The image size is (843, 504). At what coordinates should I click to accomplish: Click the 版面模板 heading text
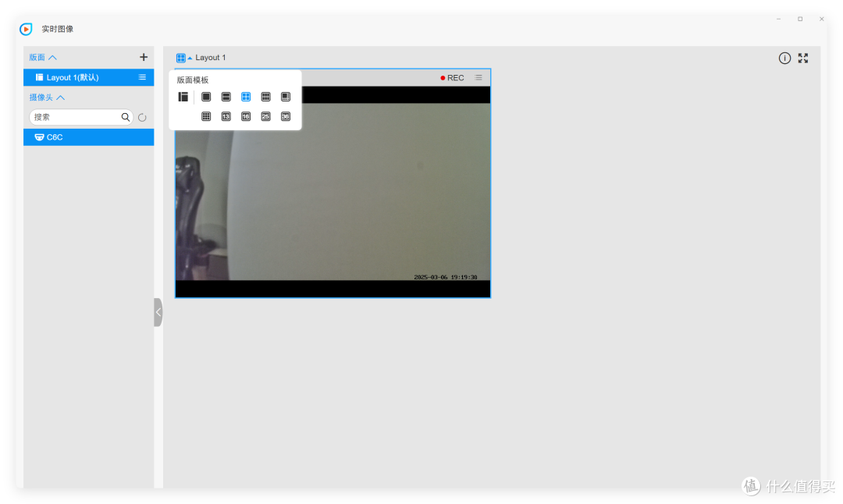tap(193, 80)
